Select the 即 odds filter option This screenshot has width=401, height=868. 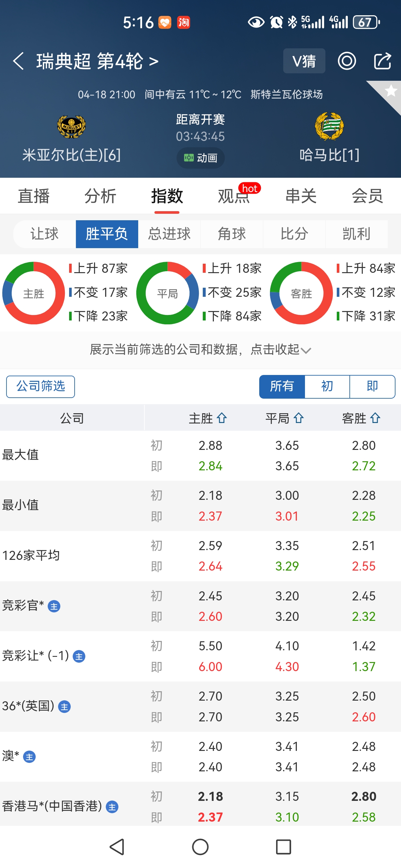point(372,387)
